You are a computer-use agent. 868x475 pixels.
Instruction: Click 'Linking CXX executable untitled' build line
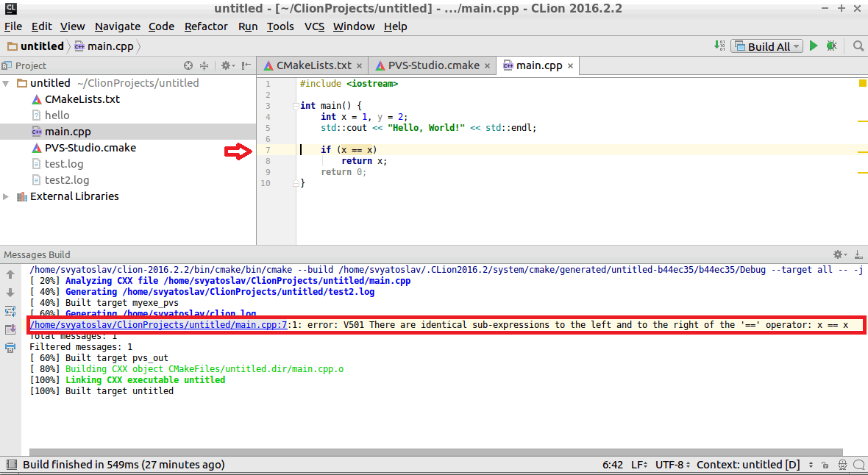point(145,380)
